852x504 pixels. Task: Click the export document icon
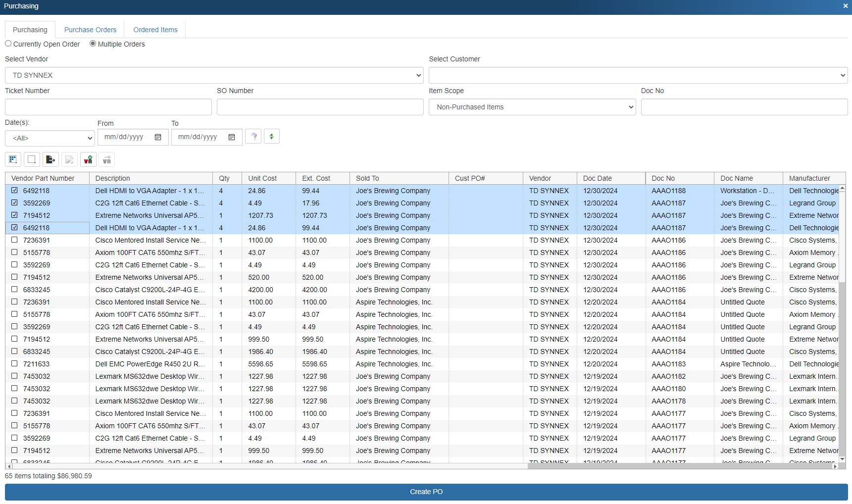point(50,159)
